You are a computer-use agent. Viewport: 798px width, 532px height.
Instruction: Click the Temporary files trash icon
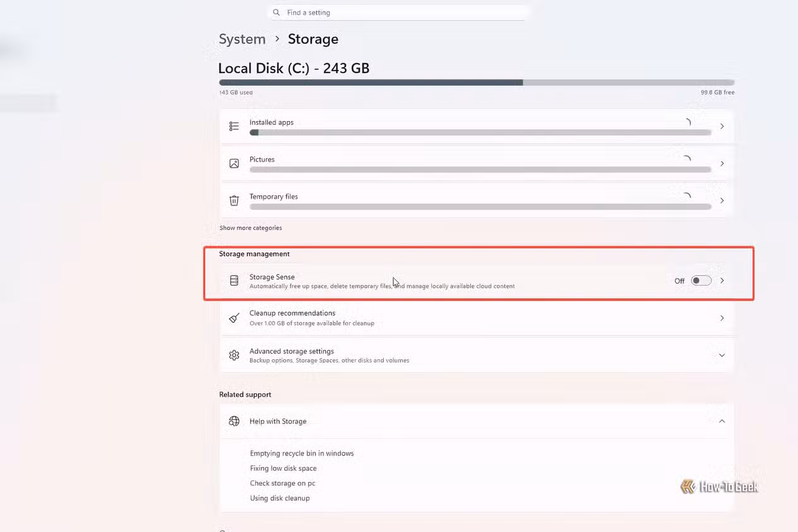click(234, 200)
